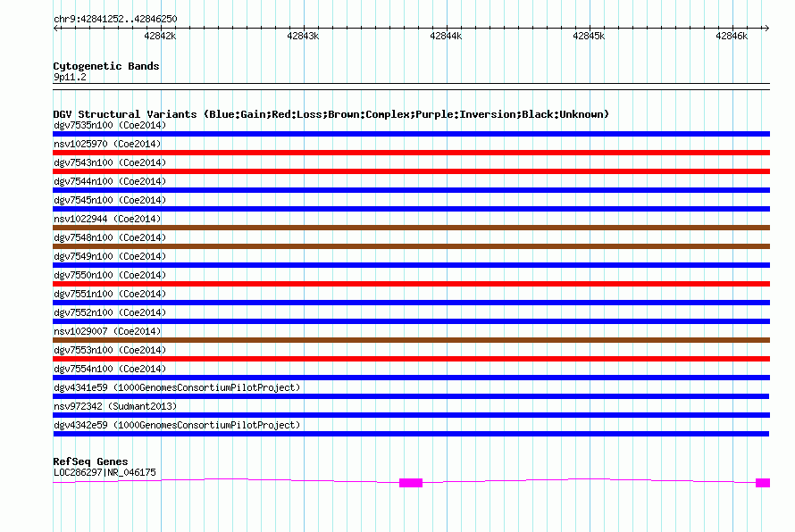Select the brown bar under dgv7548n100

pyautogui.click(x=411, y=246)
